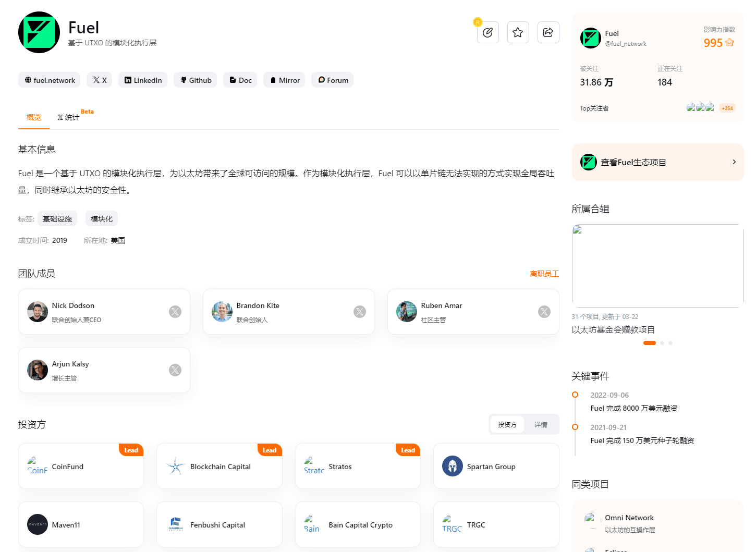The width and height of the screenshot is (756, 552).
Task: Open Ruben Amar's X profile icon
Action: pyautogui.click(x=544, y=312)
